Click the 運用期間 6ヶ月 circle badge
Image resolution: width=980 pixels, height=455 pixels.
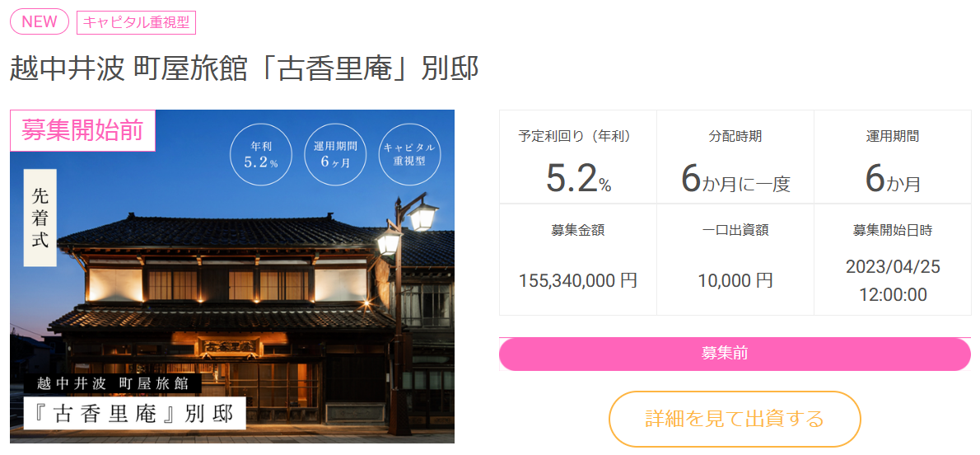(x=336, y=155)
